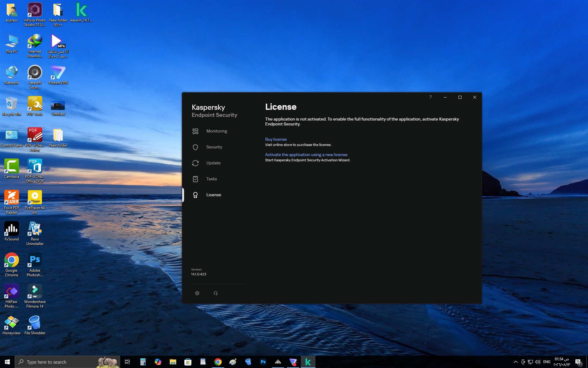This screenshot has height=368, width=588.
Task: Open the Security section in Kaspersky
Action: tap(214, 147)
